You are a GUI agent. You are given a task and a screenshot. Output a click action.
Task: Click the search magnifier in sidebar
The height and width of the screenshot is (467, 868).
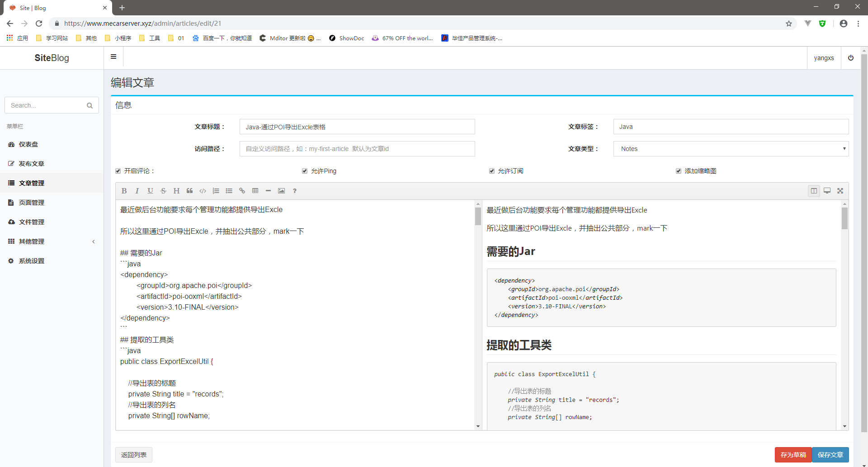[90, 105]
